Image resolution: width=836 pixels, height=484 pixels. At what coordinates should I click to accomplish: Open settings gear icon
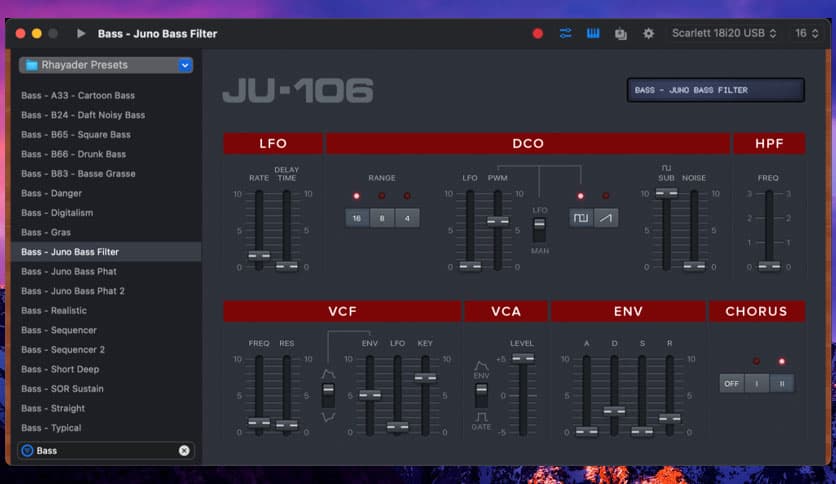pos(648,33)
